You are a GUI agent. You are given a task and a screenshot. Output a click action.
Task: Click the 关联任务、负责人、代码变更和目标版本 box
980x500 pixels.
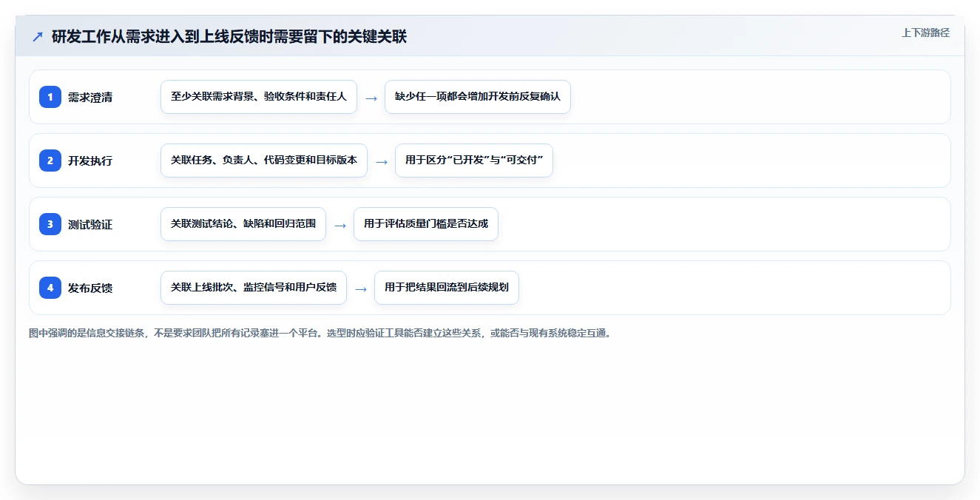click(x=264, y=161)
